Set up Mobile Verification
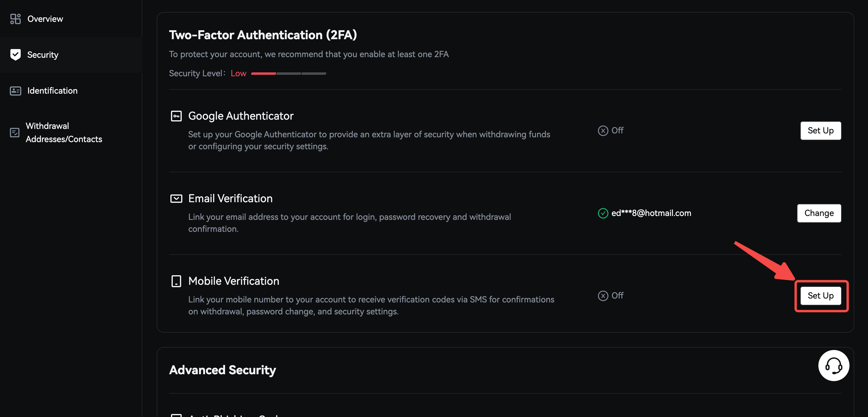868x417 pixels. coord(820,296)
